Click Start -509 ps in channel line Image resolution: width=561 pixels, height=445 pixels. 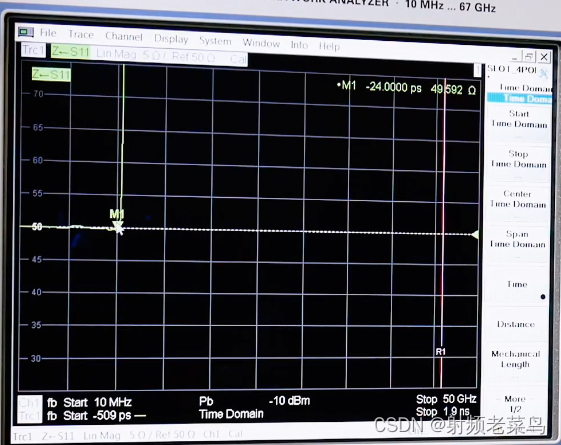[97, 416]
